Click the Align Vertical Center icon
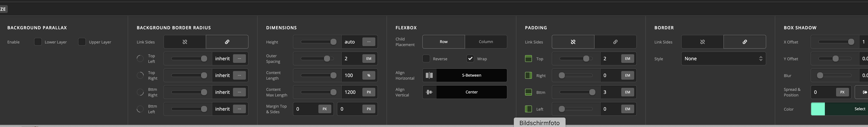This screenshot has height=127, width=868. [x=429, y=92]
